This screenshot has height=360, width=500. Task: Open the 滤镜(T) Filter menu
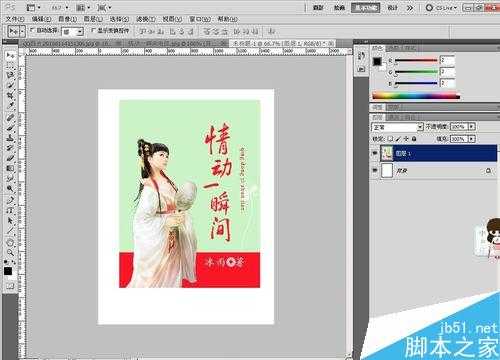[146, 19]
